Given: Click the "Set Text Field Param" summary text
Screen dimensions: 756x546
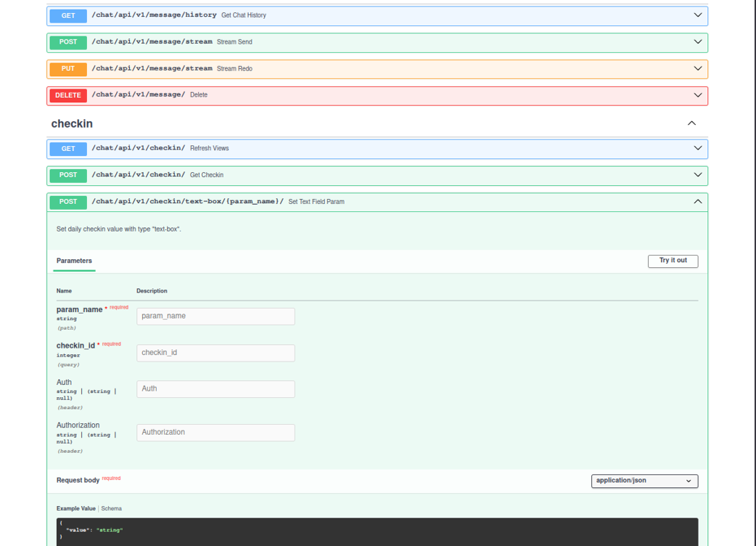Looking at the screenshot, I should click(316, 202).
